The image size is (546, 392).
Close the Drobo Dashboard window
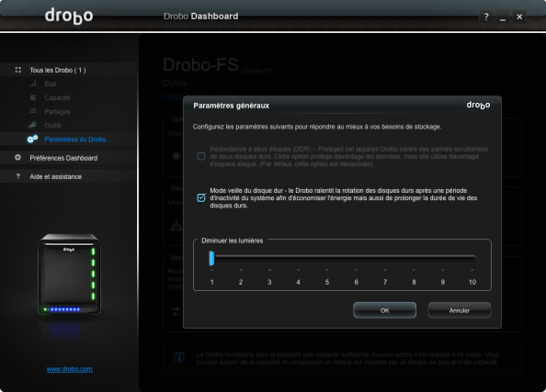519,17
